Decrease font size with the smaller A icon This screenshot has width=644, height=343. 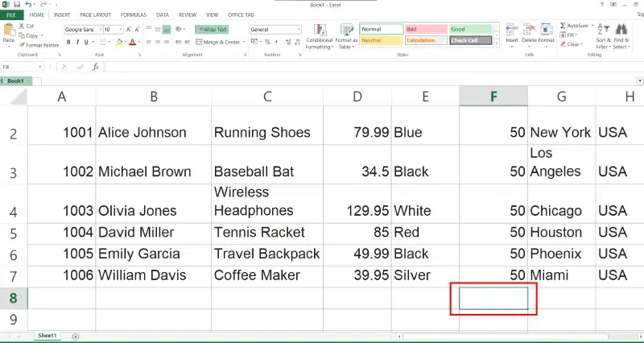(137, 30)
